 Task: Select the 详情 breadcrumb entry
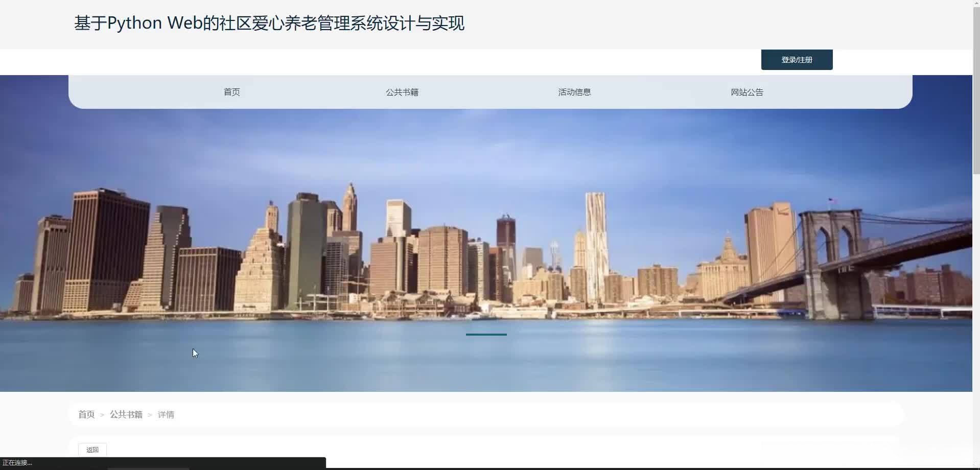[x=166, y=414]
